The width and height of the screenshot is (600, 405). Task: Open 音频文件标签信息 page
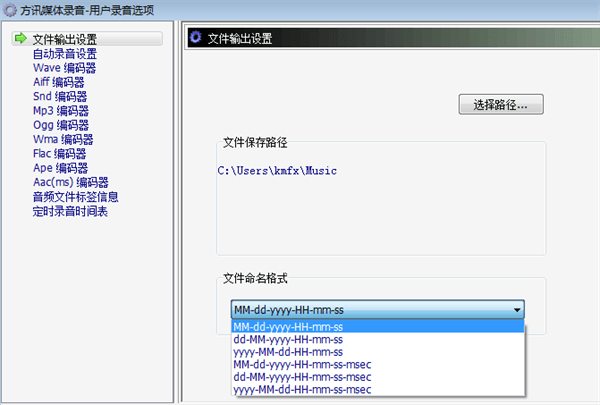tap(75, 197)
